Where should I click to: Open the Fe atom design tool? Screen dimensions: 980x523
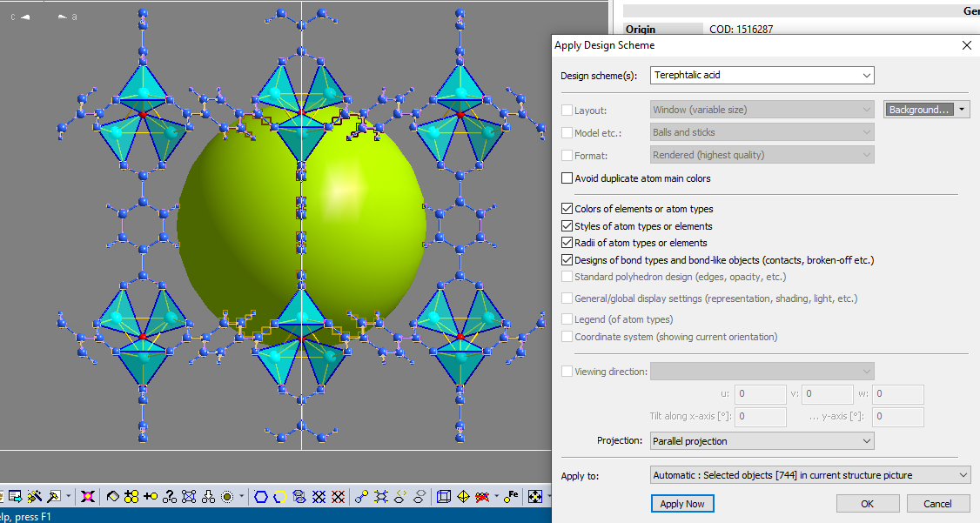pos(512,496)
